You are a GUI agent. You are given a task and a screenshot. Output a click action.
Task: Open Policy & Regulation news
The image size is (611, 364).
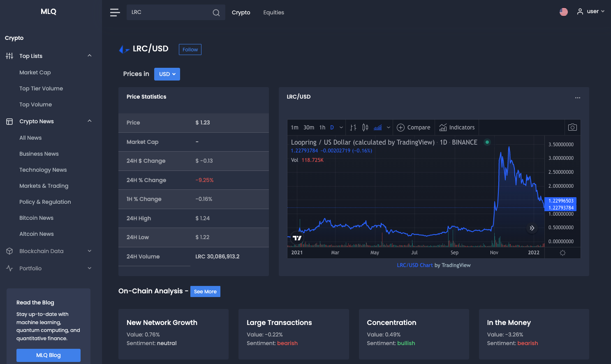45,202
